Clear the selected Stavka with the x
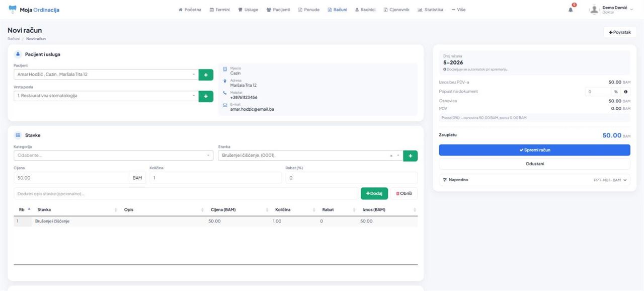Image resolution: width=644 pixels, height=291 pixels. (391, 156)
